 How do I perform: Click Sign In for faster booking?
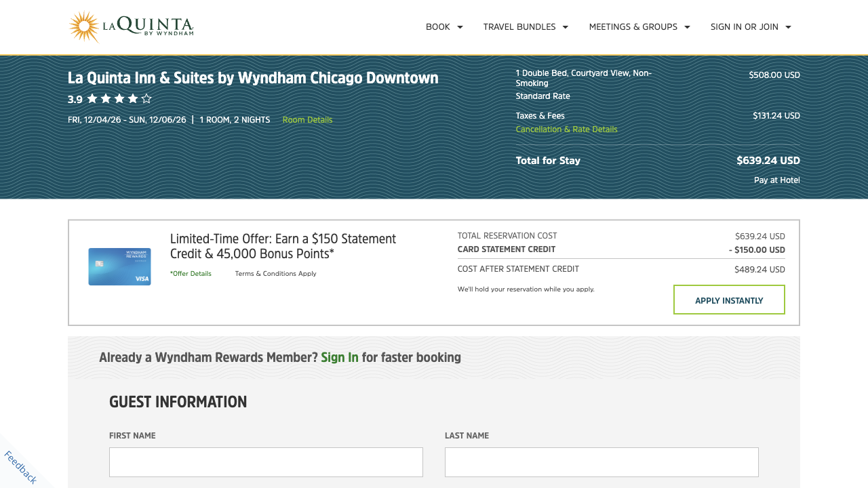[x=340, y=357]
